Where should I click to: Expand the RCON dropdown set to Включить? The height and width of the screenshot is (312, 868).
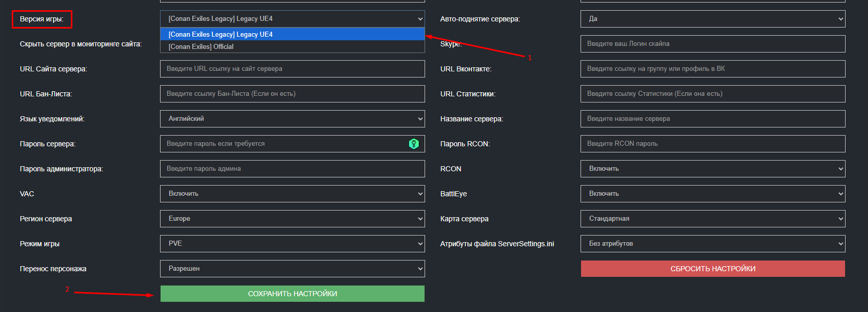713,169
